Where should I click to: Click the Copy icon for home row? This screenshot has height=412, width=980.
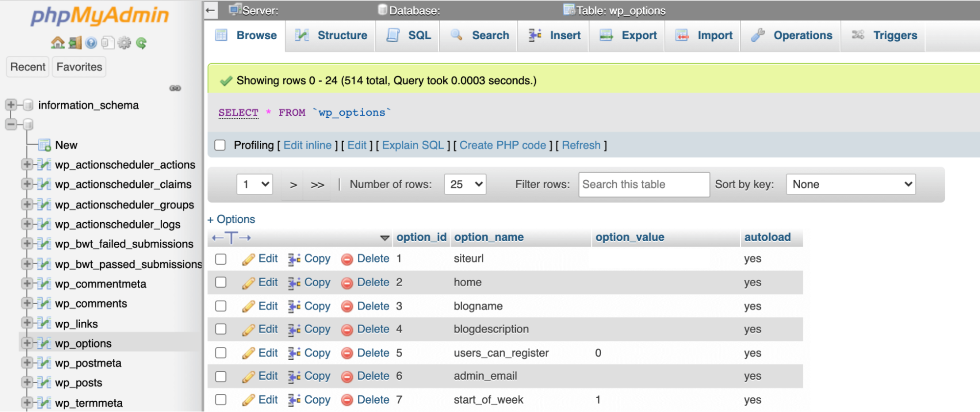[x=294, y=283]
